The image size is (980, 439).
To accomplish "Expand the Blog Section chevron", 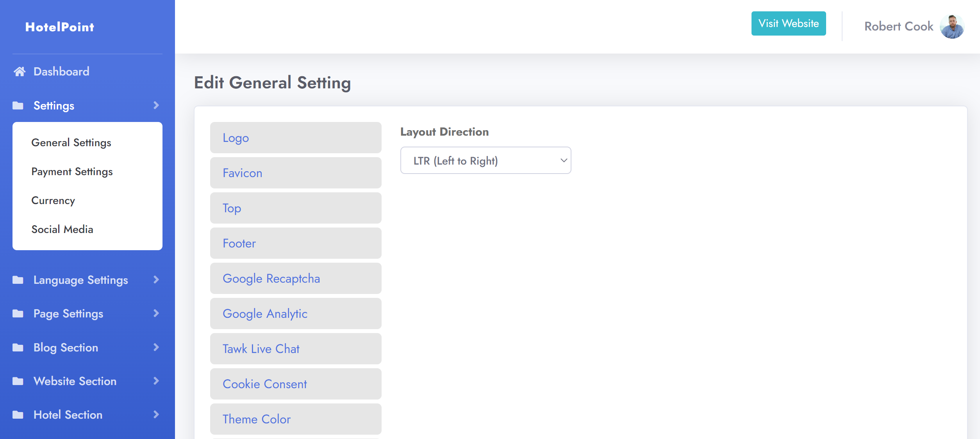I will coord(156,348).
